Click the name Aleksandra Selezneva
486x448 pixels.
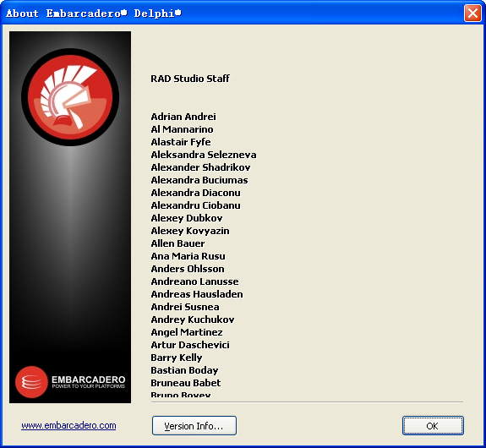[204, 155]
